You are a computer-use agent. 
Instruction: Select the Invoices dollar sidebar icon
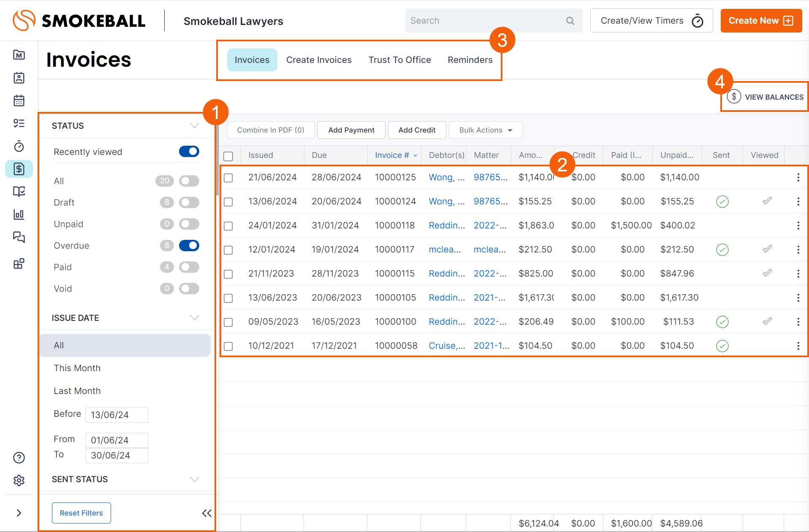(19, 169)
